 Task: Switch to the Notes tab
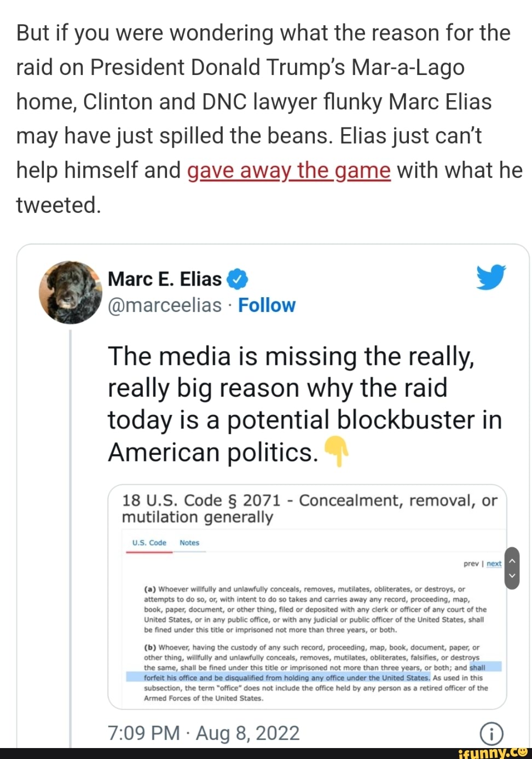189,543
